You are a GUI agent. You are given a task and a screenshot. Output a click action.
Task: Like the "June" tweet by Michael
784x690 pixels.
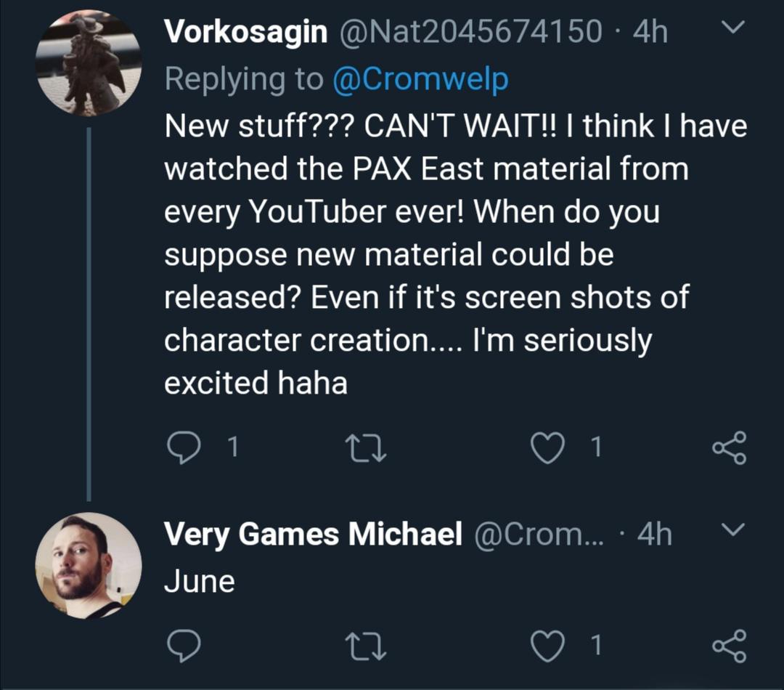tap(547, 644)
